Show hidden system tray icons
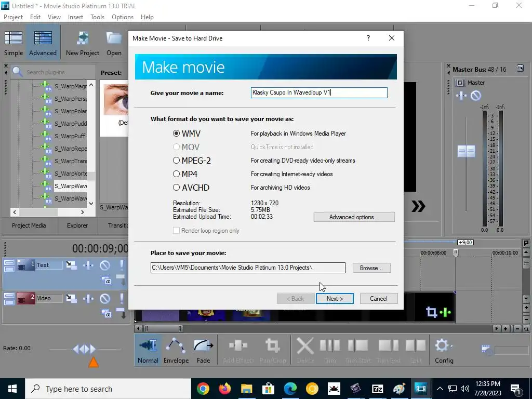This screenshot has width=532, height=399. pos(440,389)
